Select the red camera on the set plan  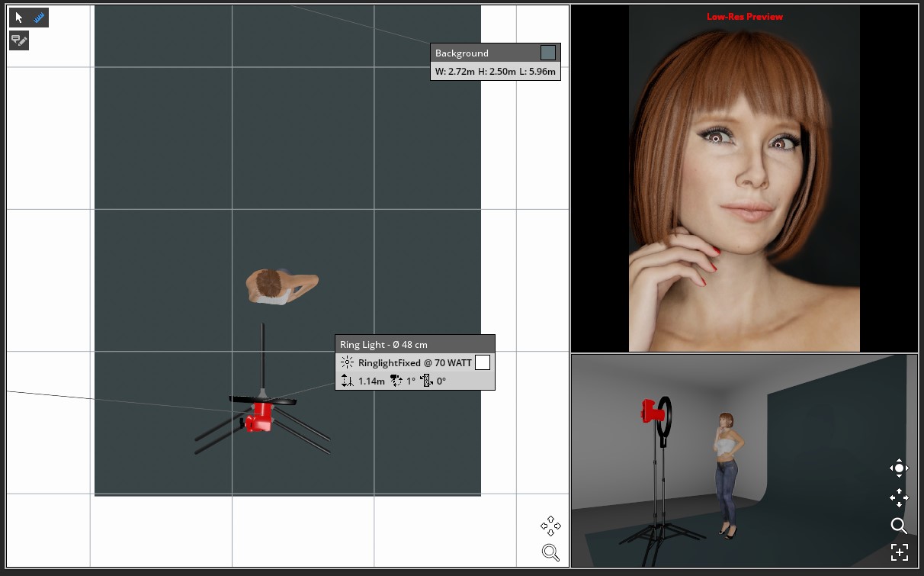pyautogui.click(x=258, y=417)
